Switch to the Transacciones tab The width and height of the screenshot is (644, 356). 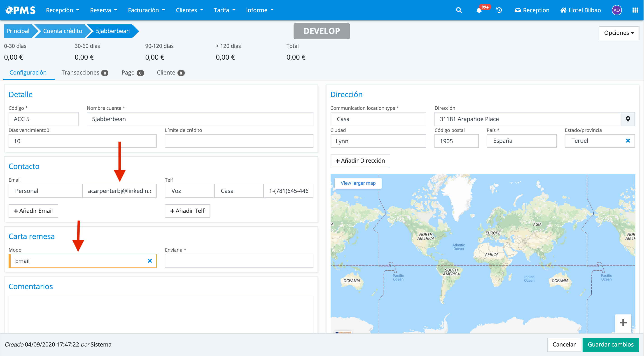(84, 73)
